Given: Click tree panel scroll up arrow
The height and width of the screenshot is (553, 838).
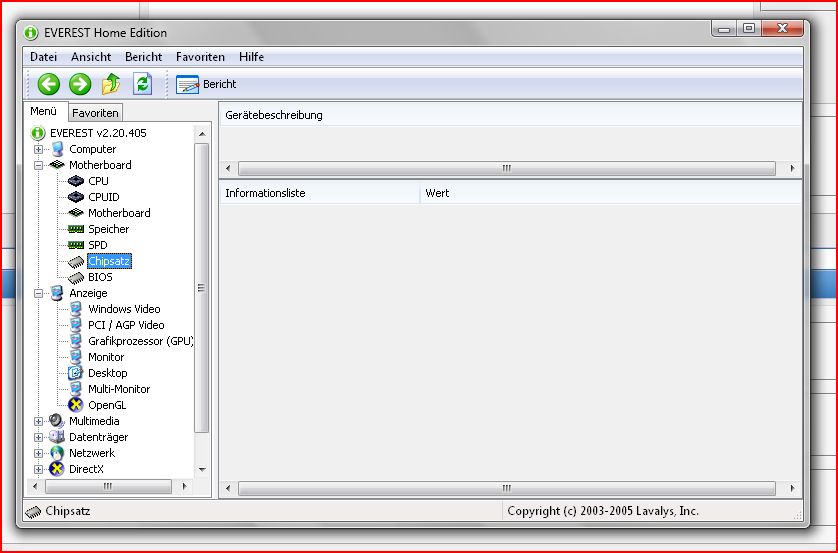Looking at the screenshot, I should coord(202,134).
